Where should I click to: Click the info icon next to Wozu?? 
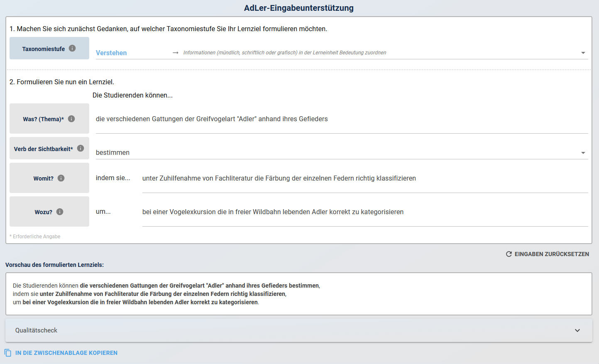coord(60,212)
